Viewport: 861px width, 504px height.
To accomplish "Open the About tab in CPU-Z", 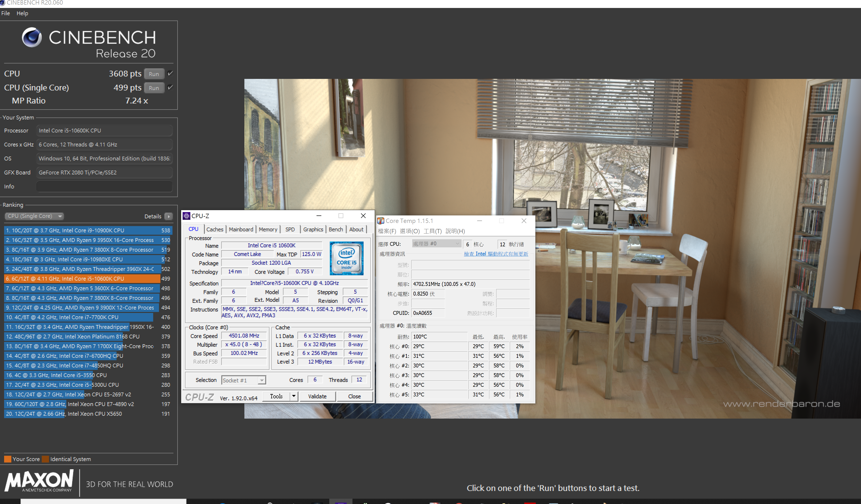I will click(x=356, y=229).
